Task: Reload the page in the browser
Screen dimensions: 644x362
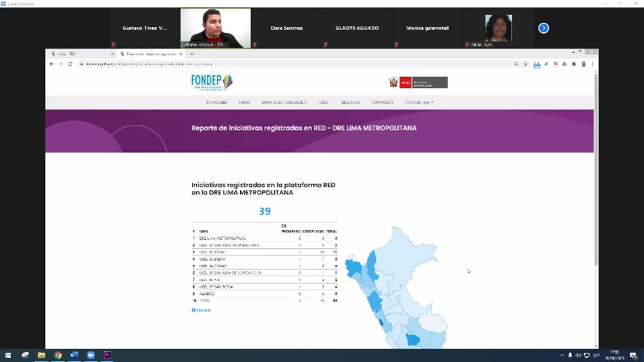Action: 70,63
